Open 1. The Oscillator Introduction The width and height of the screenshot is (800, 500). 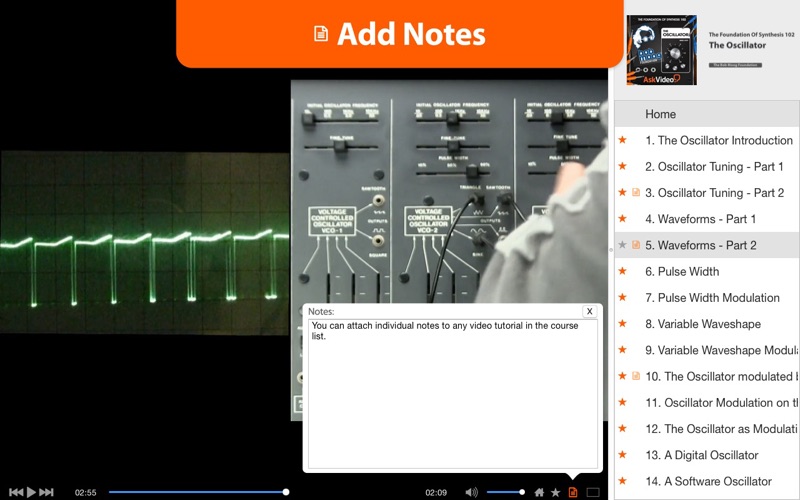pyautogui.click(x=707, y=140)
